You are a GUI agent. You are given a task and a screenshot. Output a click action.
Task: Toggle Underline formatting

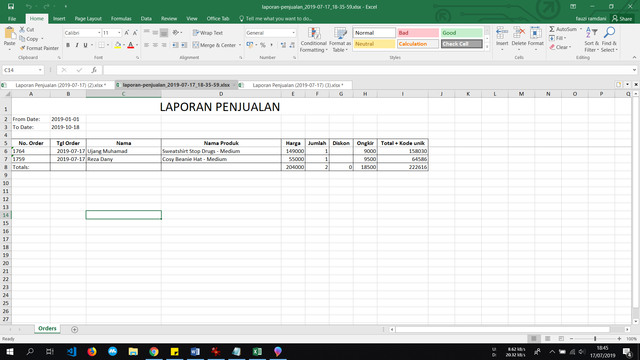(85, 45)
